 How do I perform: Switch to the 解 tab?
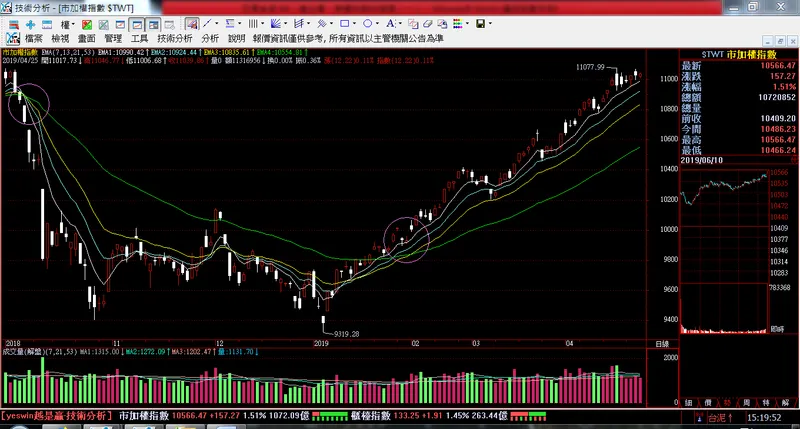(785, 402)
